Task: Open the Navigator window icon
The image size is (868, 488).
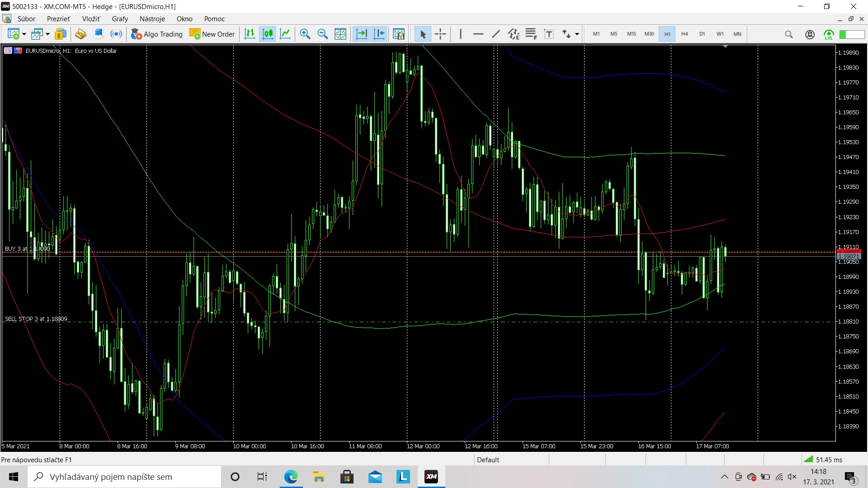Action: [x=80, y=34]
